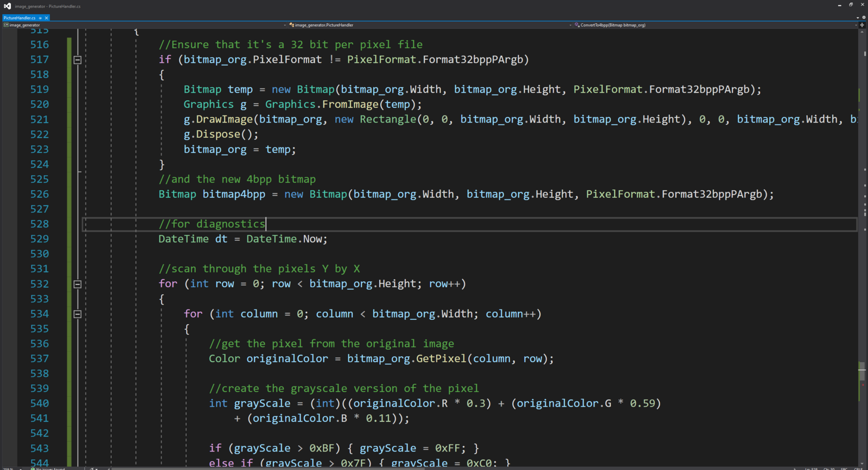Open the image_generator project dropdown

pyautogui.click(x=144, y=25)
